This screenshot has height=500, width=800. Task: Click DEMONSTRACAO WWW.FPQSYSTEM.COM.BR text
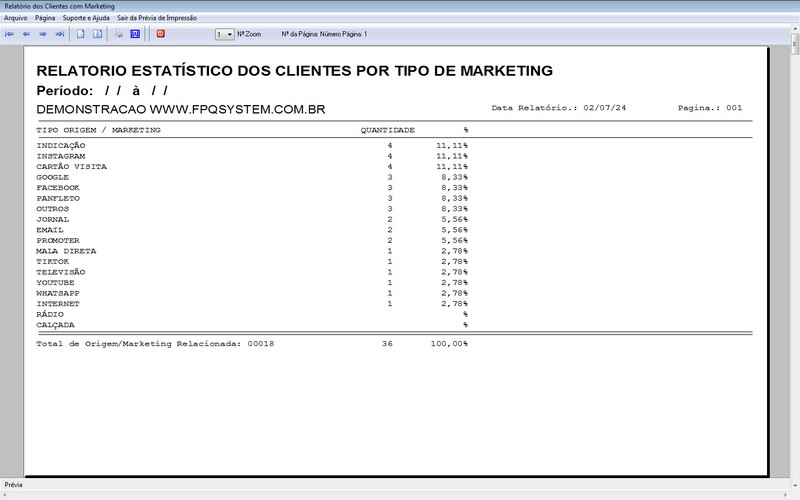coord(181,110)
